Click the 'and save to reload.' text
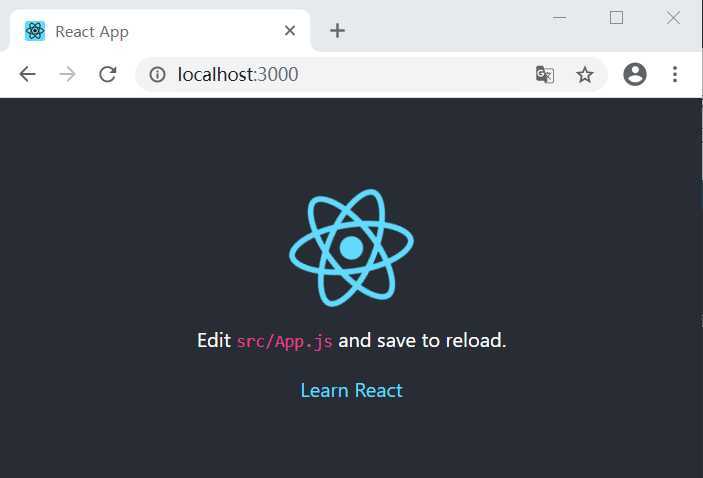 click(422, 341)
